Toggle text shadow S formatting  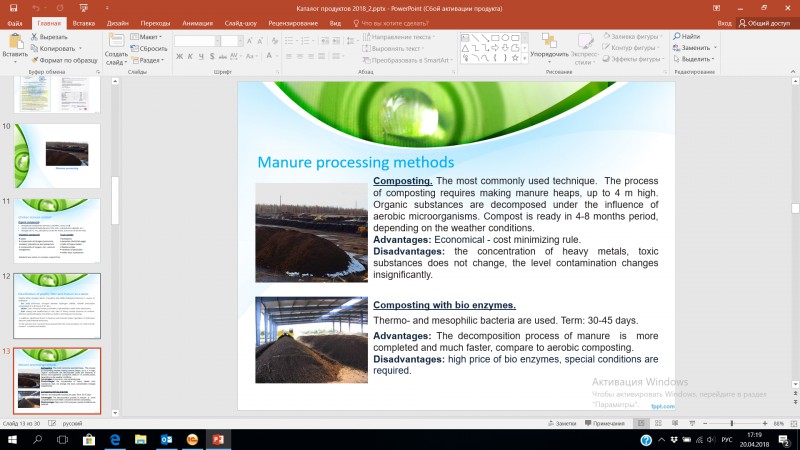coord(212,56)
